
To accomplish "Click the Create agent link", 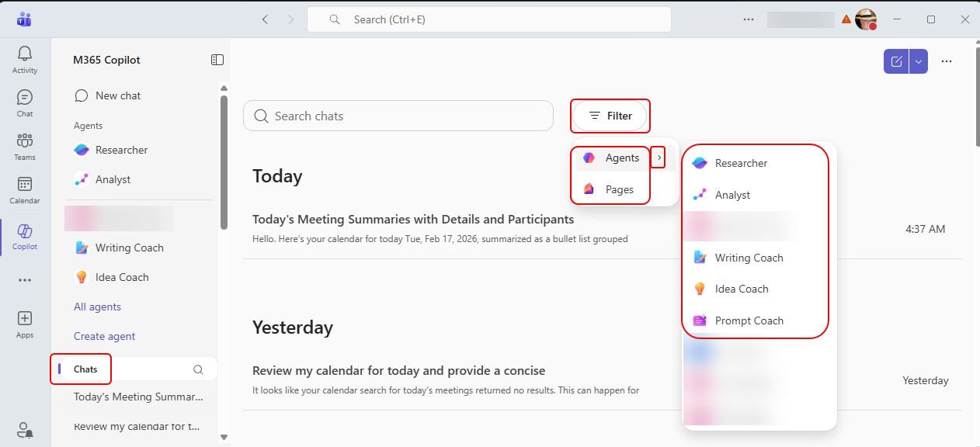I will pyautogui.click(x=104, y=336).
